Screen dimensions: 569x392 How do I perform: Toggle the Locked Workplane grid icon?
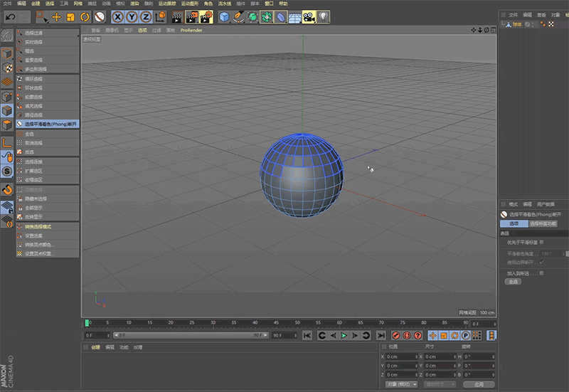coord(7,207)
